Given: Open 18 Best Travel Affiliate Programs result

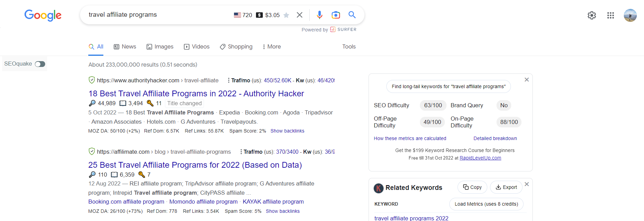Looking at the screenshot, I should (196, 94).
